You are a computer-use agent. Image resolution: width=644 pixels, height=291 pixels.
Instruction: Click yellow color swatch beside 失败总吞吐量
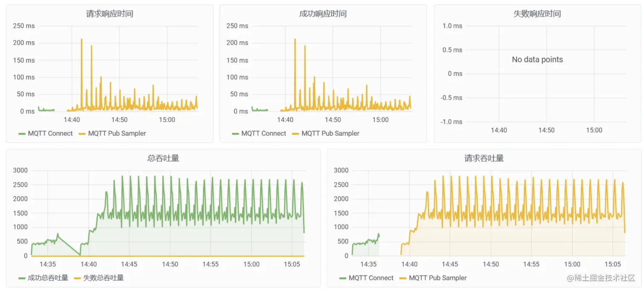coord(78,278)
